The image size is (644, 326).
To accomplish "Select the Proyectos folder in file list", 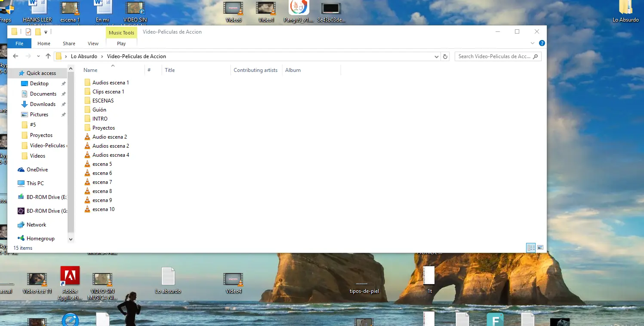I will [100, 127].
